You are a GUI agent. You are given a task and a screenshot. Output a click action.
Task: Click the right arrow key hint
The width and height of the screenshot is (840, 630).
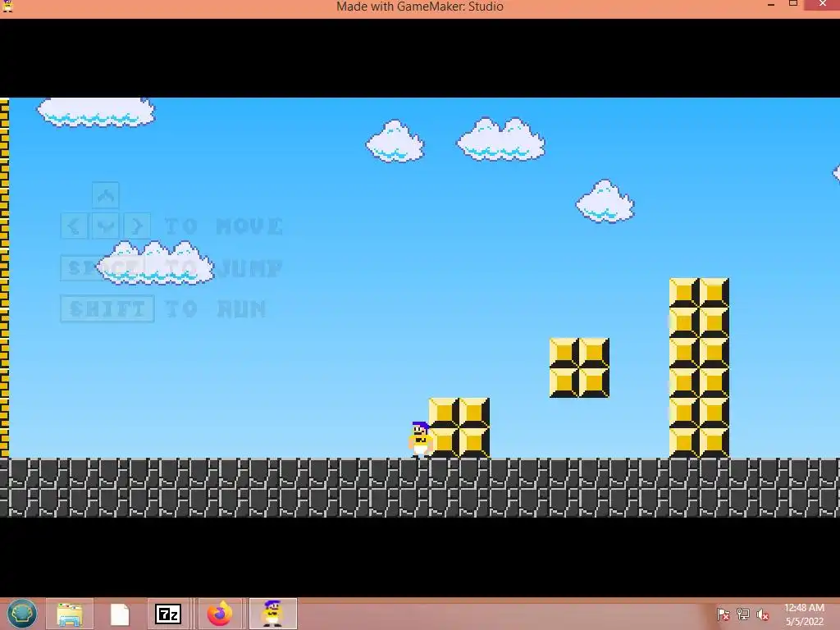pos(137,226)
